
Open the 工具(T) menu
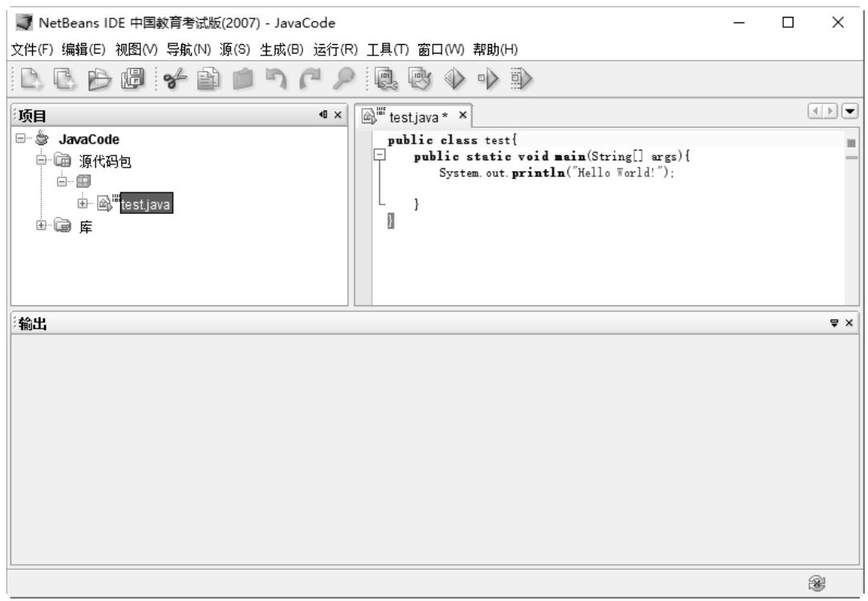click(x=387, y=50)
